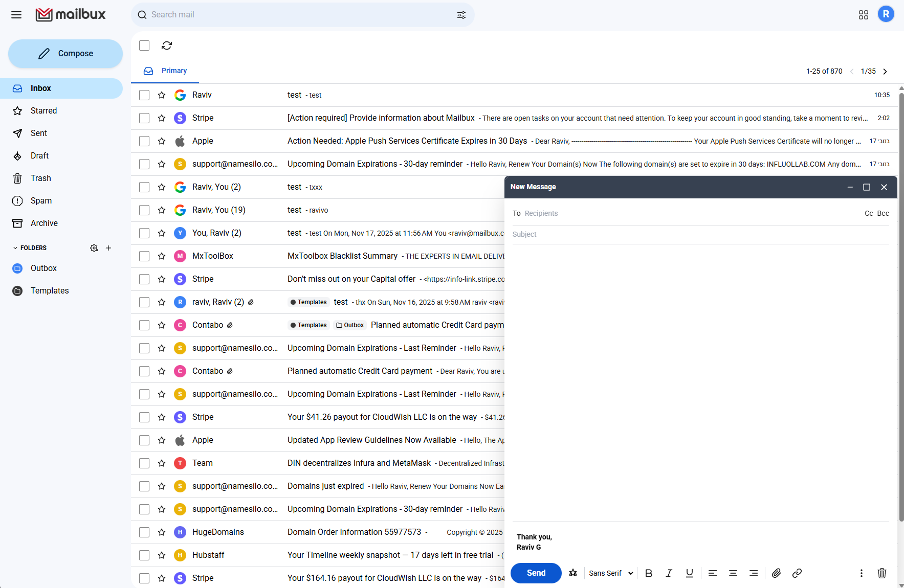Discard the draft with the trash icon
The height and width of the screenshot is (588, 904).
click(881, 573)
